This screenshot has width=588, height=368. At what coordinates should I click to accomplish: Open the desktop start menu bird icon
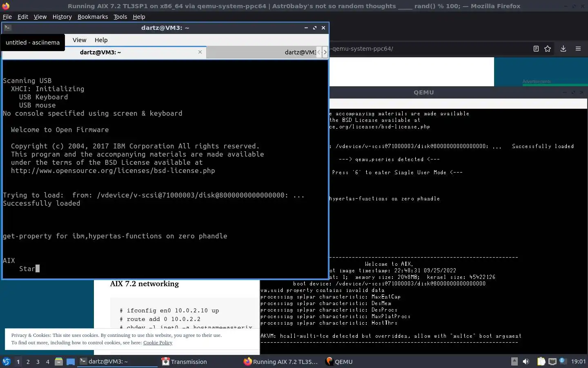point(6,361)
